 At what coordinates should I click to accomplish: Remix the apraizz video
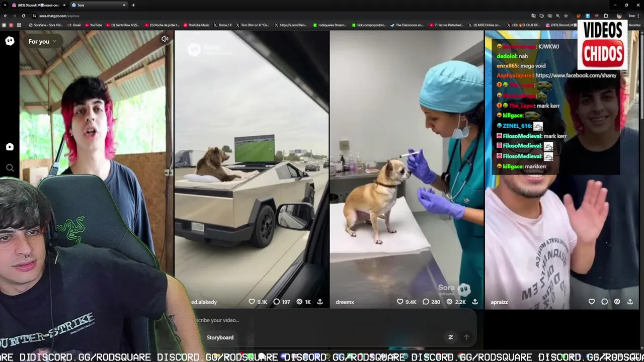(x=617, y=302)
